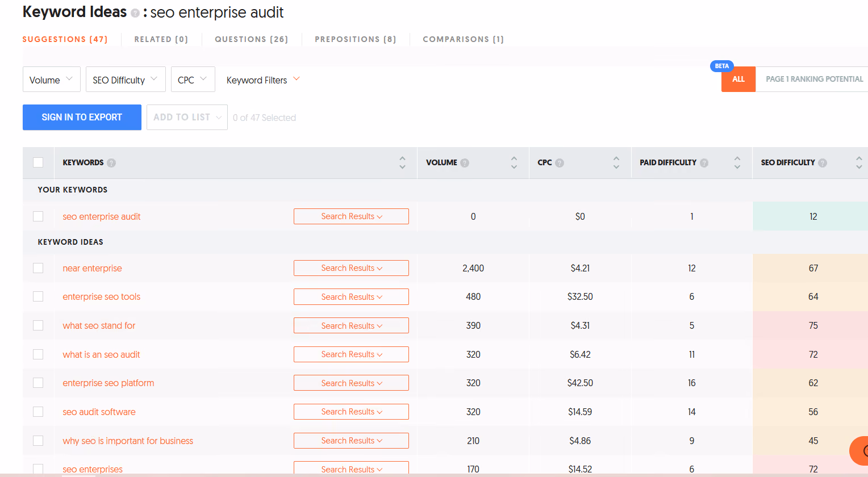
Task: Click the volume value 2,400
Action: coord(473,268)
